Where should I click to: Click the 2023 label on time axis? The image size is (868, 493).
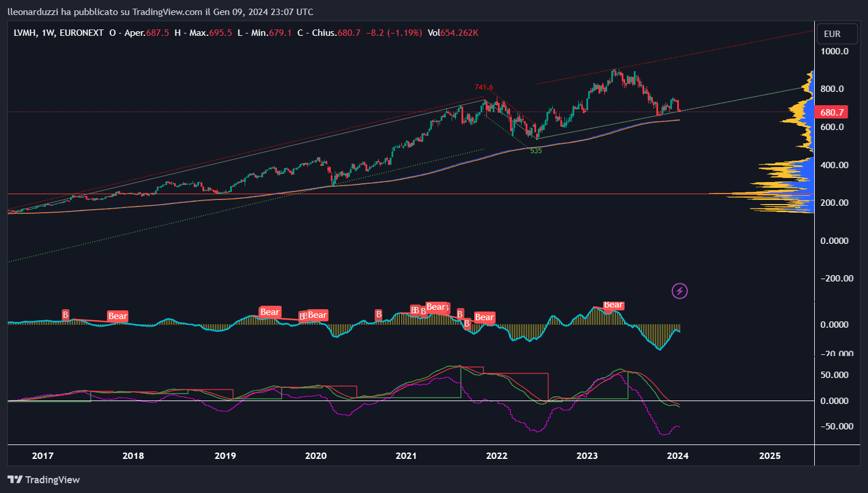587,455
